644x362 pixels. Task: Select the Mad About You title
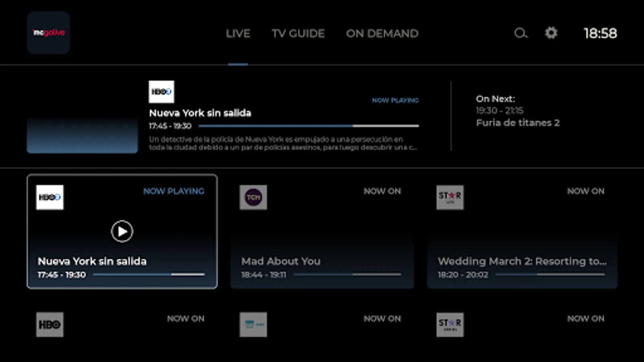coord(281,261)
